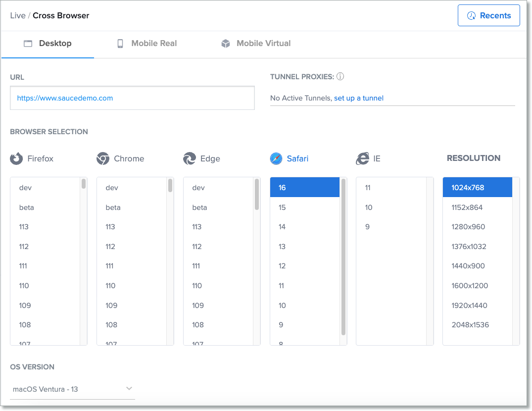Open the OS Version dropdown
Viewport: 532px width, 411px height.
[x=72, y=389]
